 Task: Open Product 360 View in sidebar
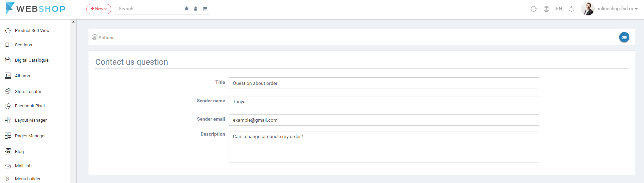[x=32, y=31]
